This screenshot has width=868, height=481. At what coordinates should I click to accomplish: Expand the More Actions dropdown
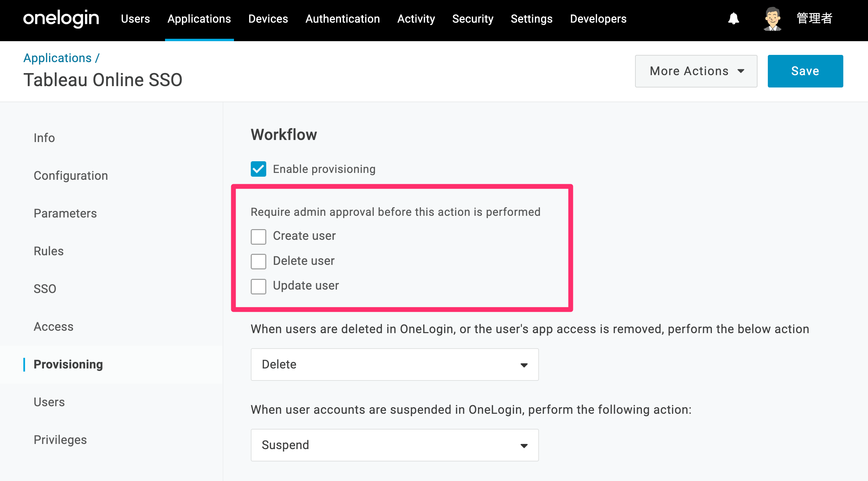click(x=696, y=71)
